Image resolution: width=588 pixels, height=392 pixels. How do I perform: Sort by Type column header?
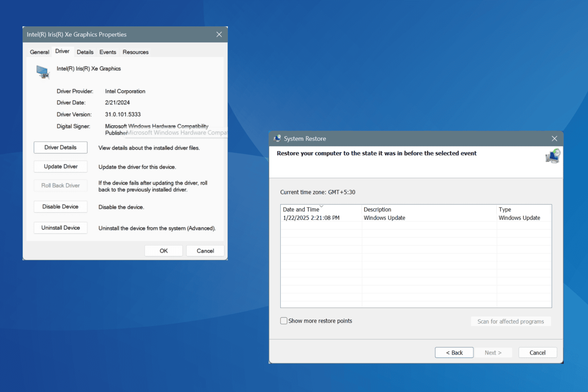click(x=524, y=209)
